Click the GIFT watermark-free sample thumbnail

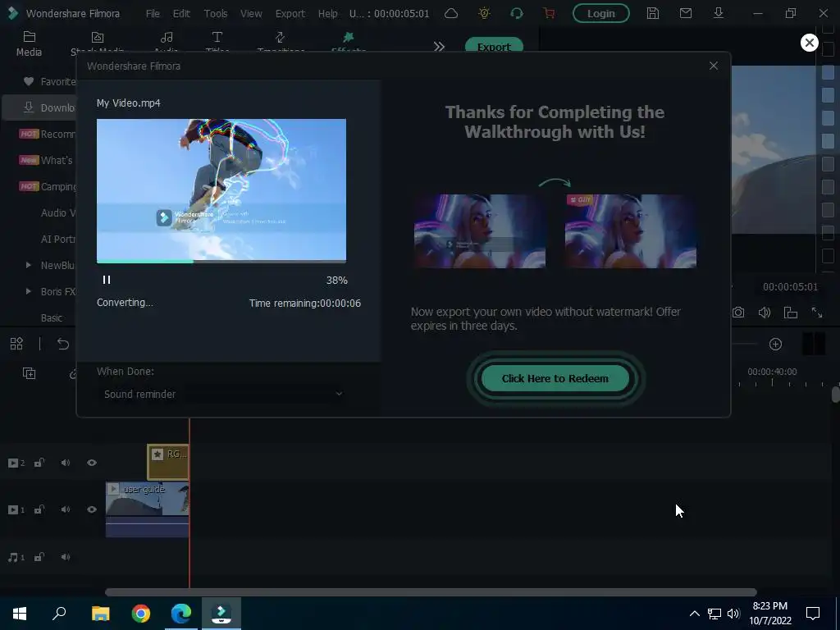point(631,231)
